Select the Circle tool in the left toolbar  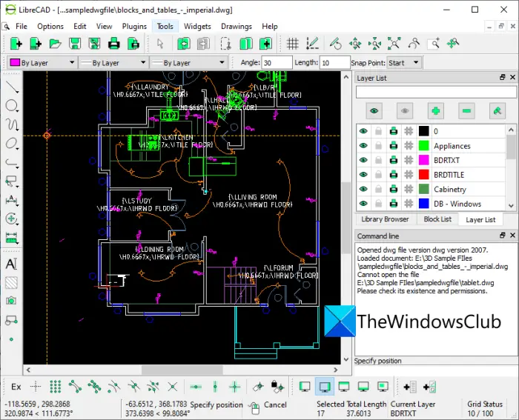[12, 106]
